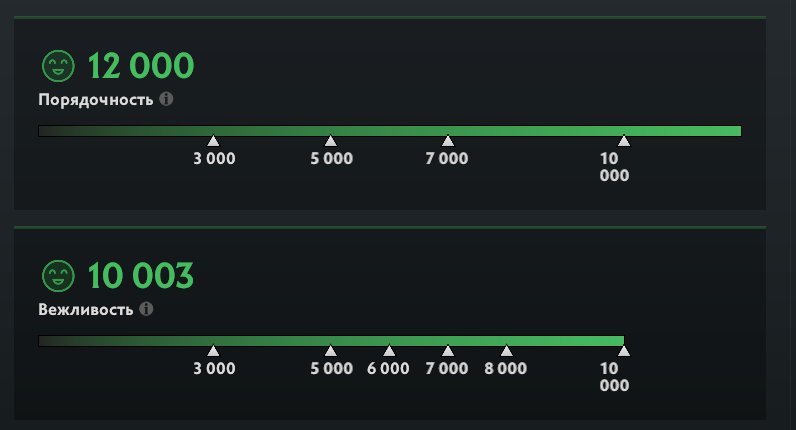This screenshot has width=796, height=430.
Task: Click the smiley icon beside 12 000
Action: (58, 67)
